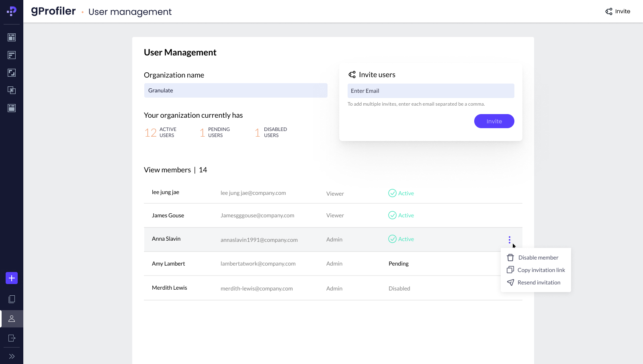
Task: Choose Copy invitation link menu option
Action: [541, 270]
